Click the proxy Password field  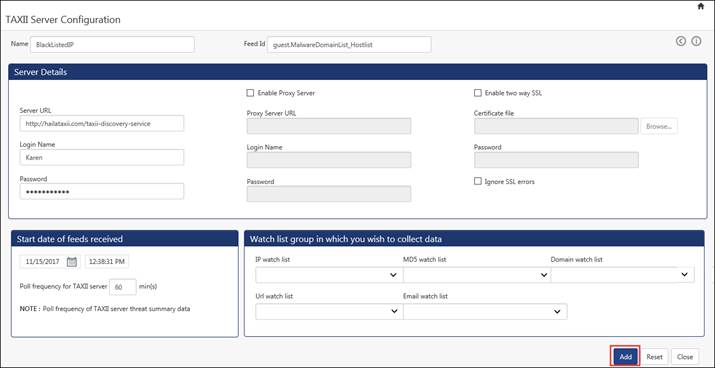point(329,194)
